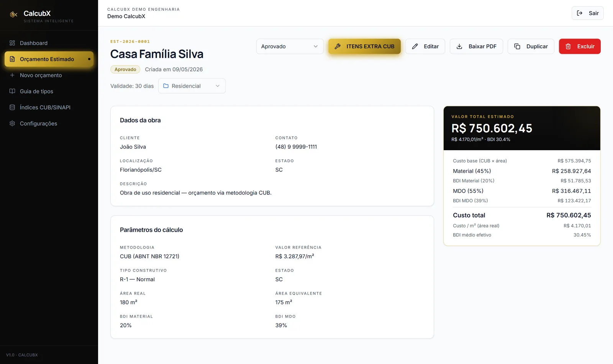Click the Custo total label

pyautogui.click(x=469, y=215)
